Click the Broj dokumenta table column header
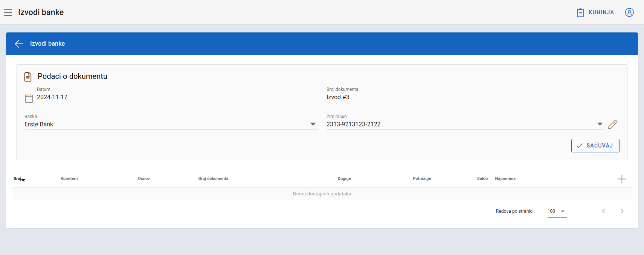The width and height of the screenshot is (644, 255). (x=213, y=179)
